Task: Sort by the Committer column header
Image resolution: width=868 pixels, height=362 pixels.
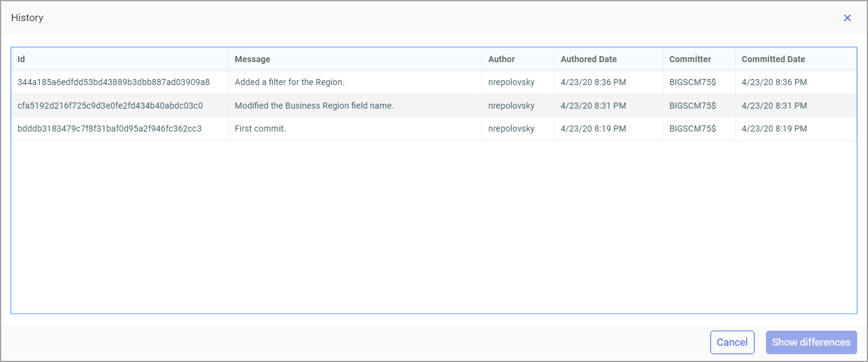Action: (x=690, y=59)
